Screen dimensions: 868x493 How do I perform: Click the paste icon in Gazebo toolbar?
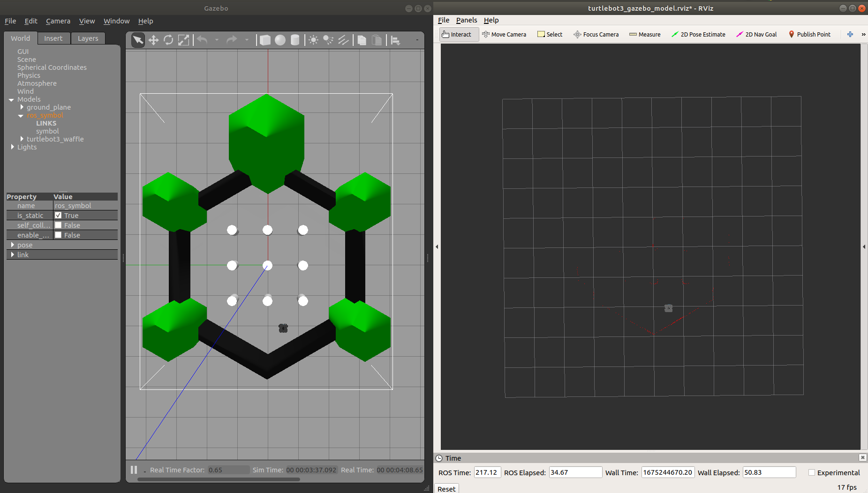coord(377,40)
